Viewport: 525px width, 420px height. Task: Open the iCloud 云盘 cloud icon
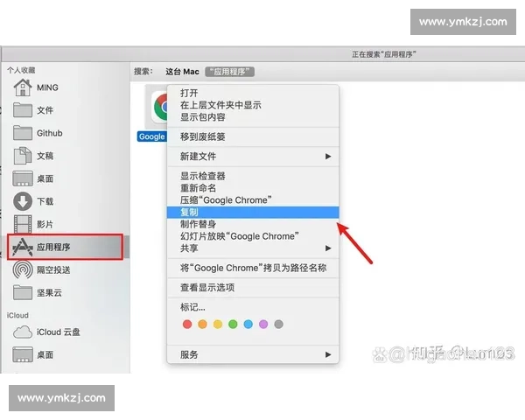coord(23,332)
